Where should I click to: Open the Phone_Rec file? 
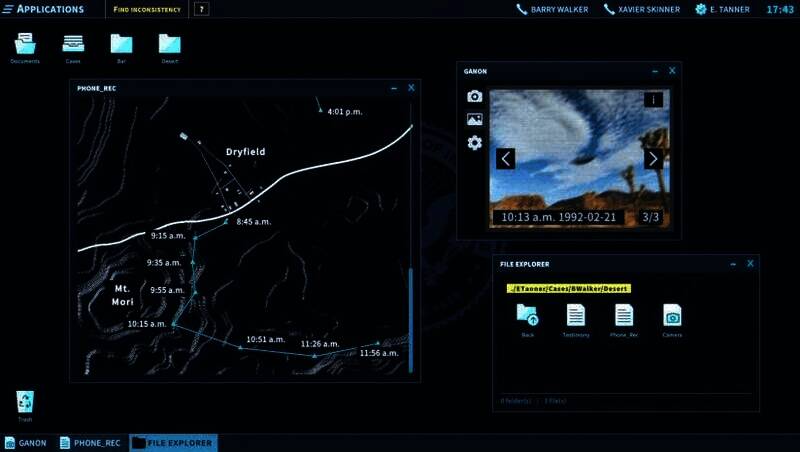click(624, 316)
